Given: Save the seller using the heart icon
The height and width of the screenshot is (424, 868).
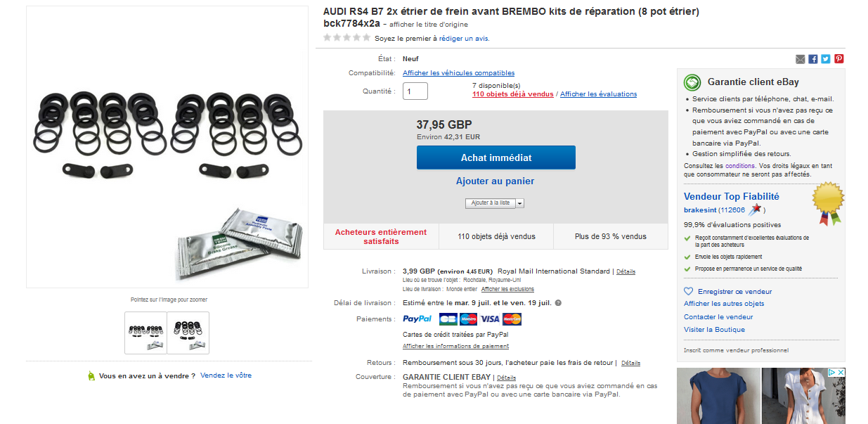Looking at the screenshot, I should (x=687, y=291).
